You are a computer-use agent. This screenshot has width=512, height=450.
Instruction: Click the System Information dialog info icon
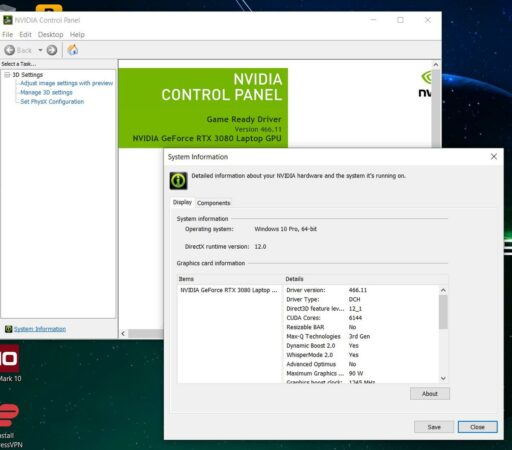[x=178, y=181]
